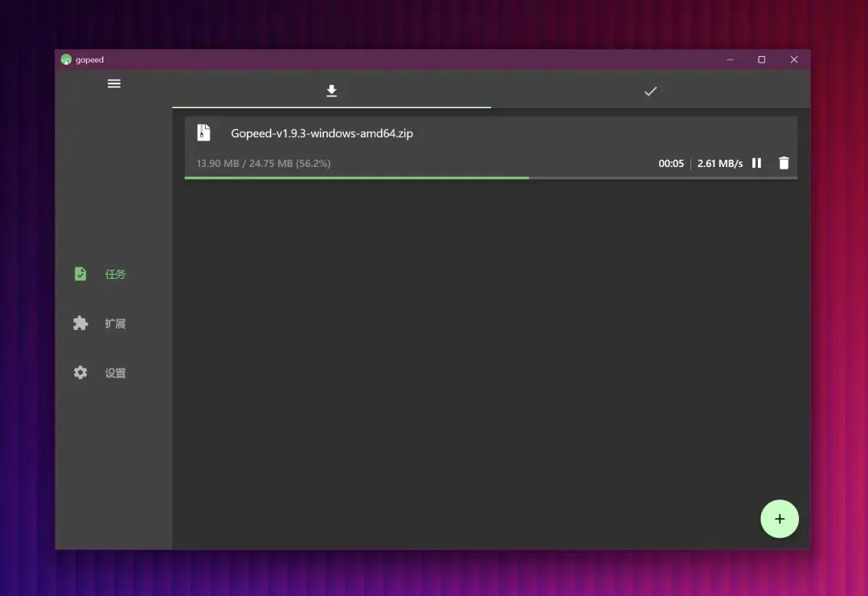The width and height of the screenshot is (868, 596).
Task: Click the zip file icon
Action: 203,133
